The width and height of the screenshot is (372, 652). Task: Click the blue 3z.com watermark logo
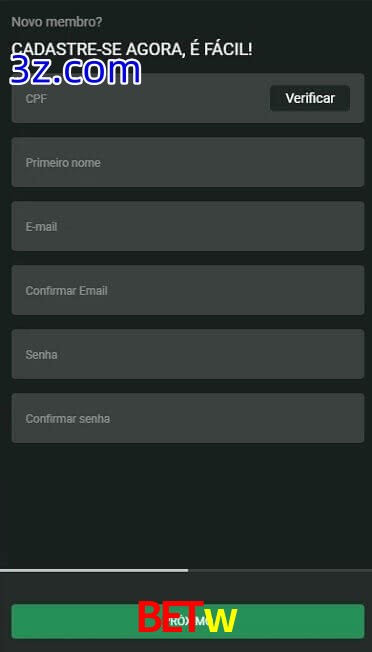click(75, 70)
